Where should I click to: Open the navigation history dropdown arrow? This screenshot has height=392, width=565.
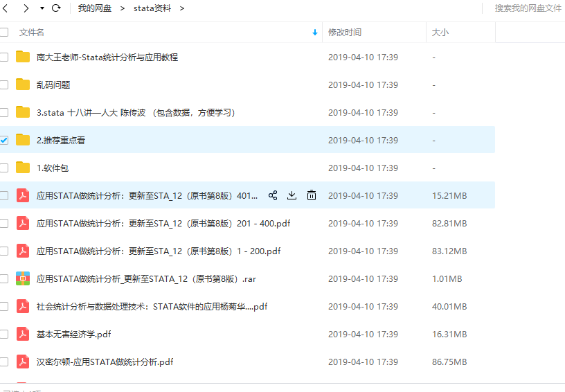42,8
